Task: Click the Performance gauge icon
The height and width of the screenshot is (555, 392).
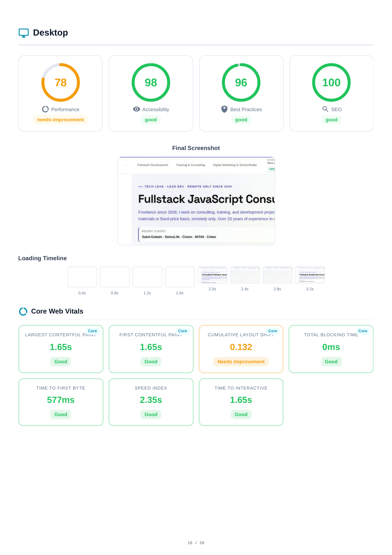Action: click(45, 109)
